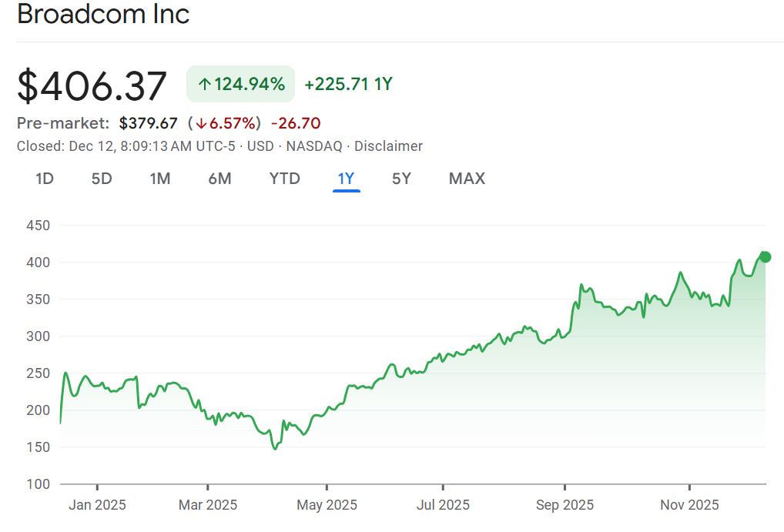Screen dimensions: 784x532
Task: Click the pre-market $379.67 price
Action: click(x=149, y=123)
